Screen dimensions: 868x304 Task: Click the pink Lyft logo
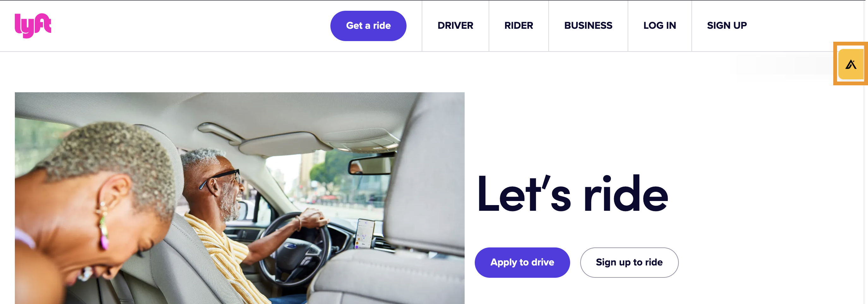33,26
